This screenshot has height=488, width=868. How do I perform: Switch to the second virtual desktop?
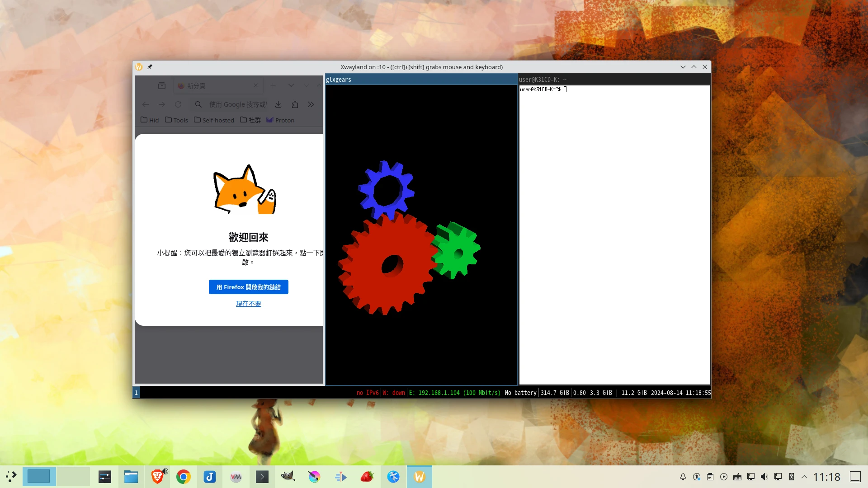[73, 477]
